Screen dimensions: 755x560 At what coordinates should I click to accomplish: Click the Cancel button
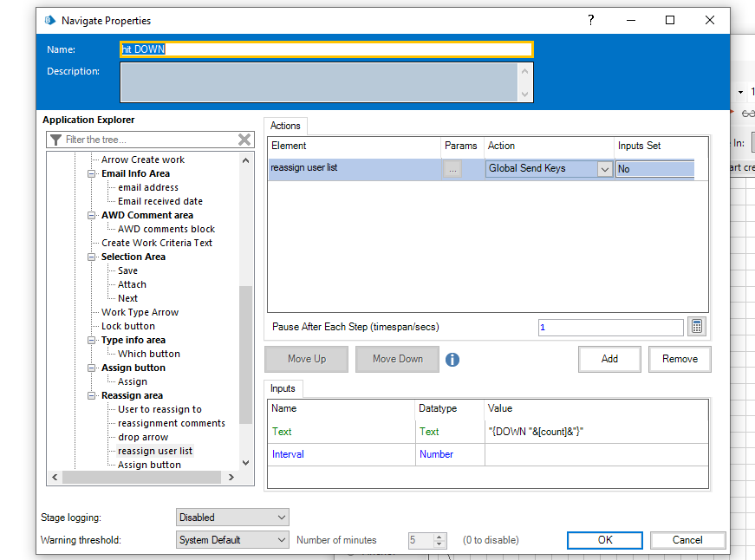687,540
